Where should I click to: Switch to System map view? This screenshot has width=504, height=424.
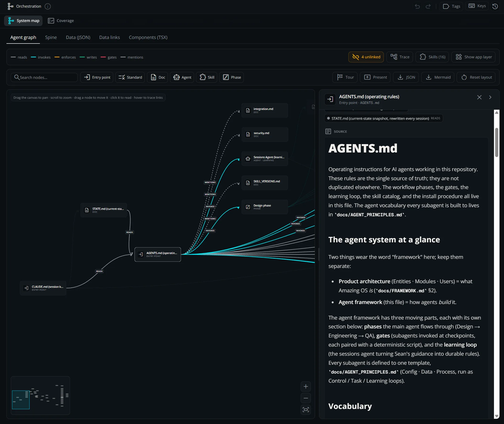coord(23,21)
